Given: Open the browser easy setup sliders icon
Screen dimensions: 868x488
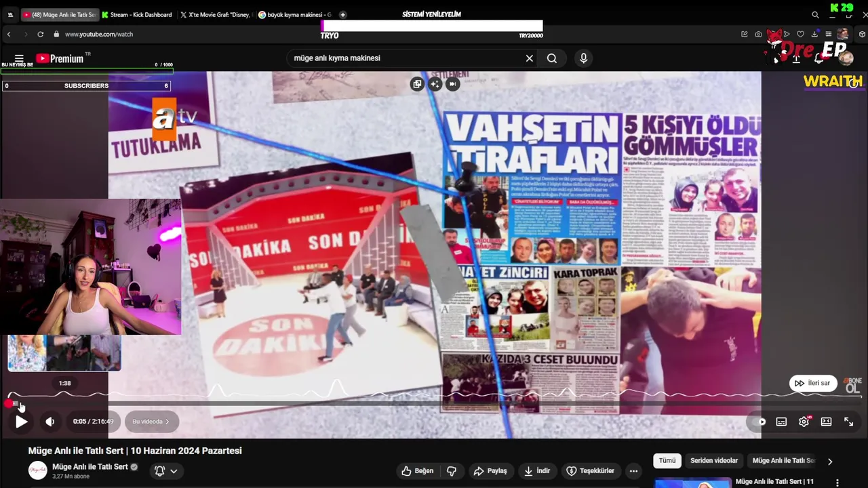Looking at the screenshot, I should [x=828, y=34].
